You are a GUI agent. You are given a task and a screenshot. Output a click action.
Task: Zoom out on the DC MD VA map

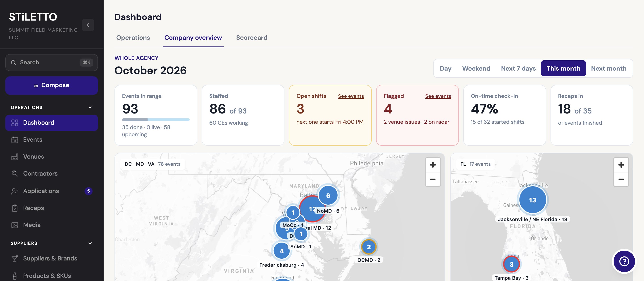[x=433, y=179]
